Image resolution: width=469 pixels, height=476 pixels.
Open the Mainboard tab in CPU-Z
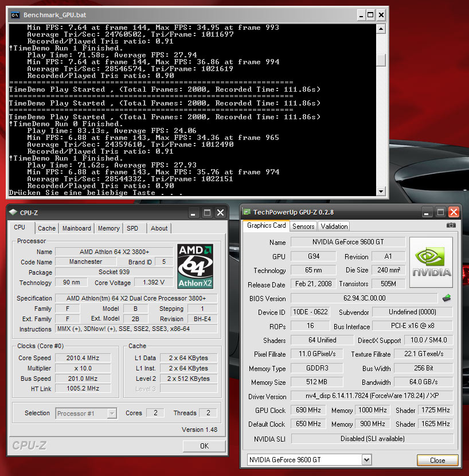point(76,228)
